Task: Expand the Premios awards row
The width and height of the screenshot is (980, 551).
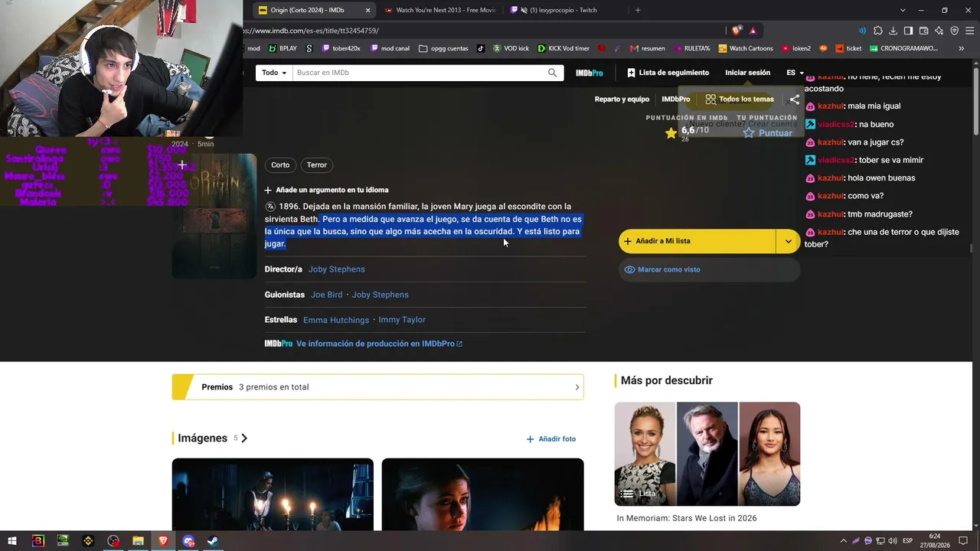Action: pyautogui.click(x=377, y=387)
